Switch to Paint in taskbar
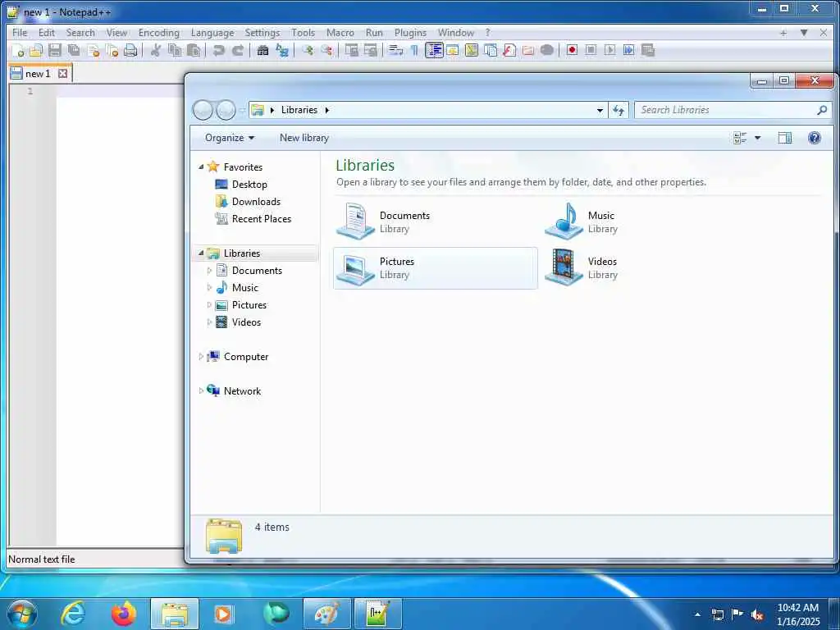 [x=326, y=614]
